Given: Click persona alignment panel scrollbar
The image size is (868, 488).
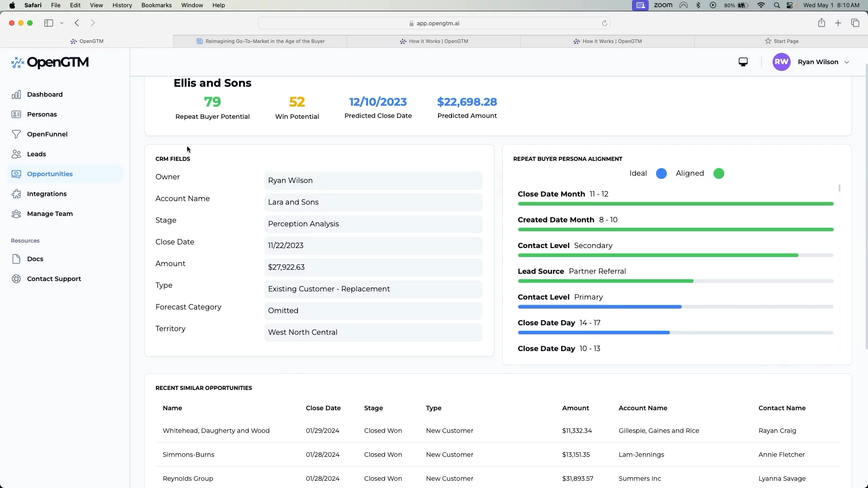Looking at the screenshot, I should pyautogui.click(x=840, y=188).
